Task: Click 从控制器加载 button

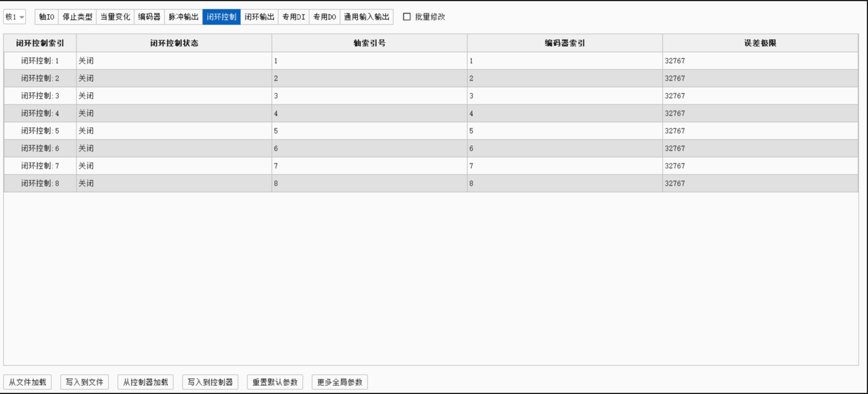Action: [x=145, y=382]
